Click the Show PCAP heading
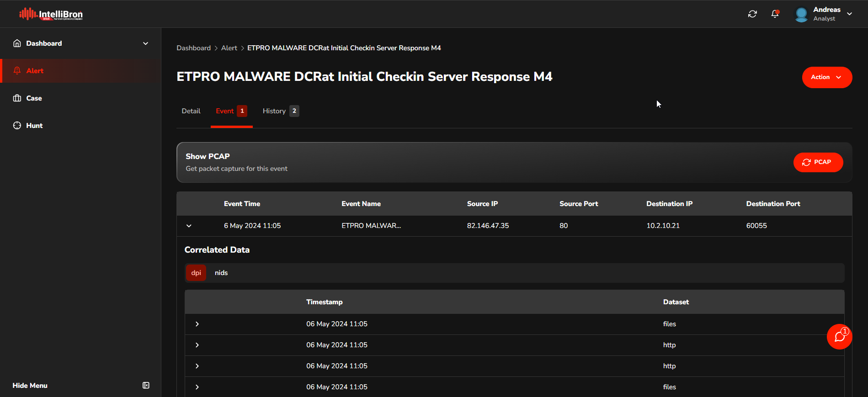Image resolution: width=868 pixels, height=397 pixels. pyautogui.click(x=208, y=156)
